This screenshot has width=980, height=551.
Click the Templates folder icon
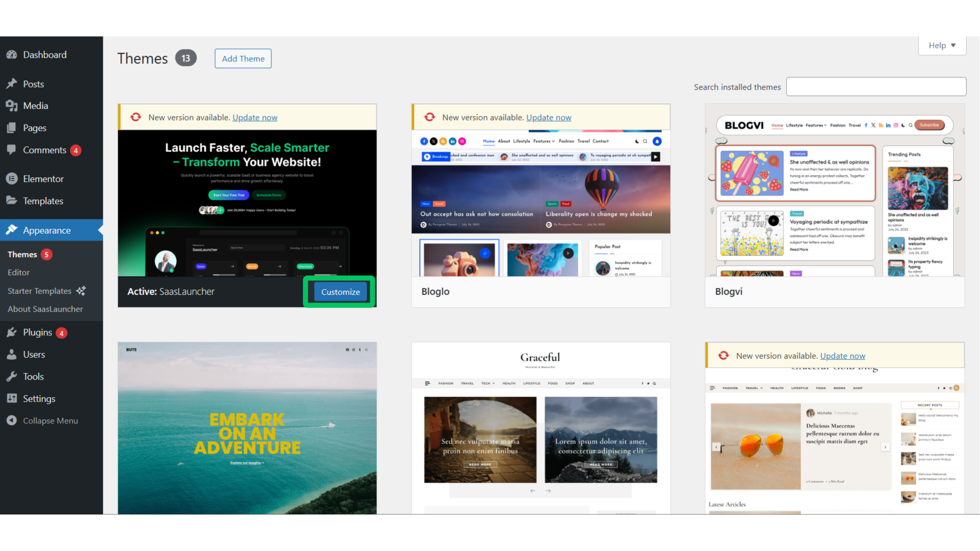[x=12, y=201]
